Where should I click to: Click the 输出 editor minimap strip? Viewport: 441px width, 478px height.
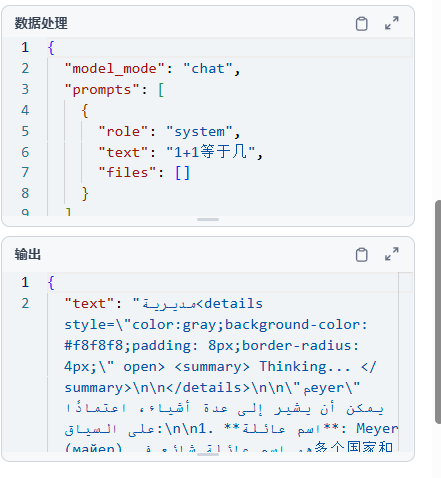pyautogui.click(x=406, y=362)
